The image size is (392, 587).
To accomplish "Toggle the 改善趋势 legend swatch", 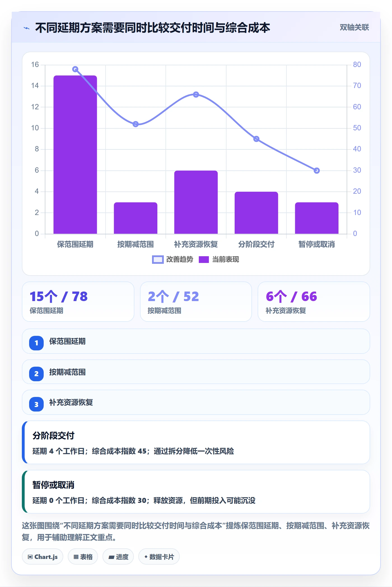I will tap(158, 260).
